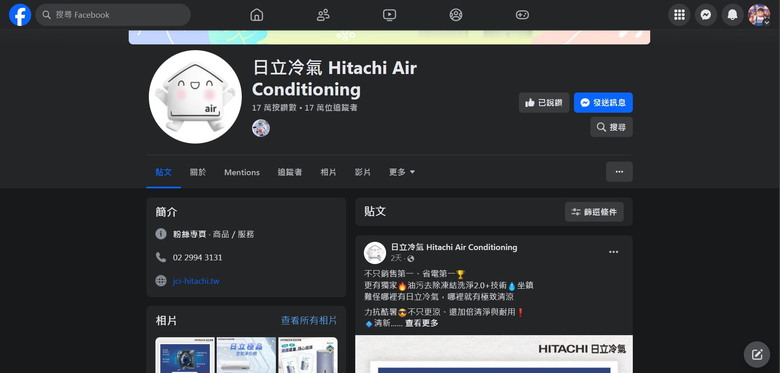Click the 已說讚 liked button
This screenshot has height=373, width=780.
click(x=544, y=102)
